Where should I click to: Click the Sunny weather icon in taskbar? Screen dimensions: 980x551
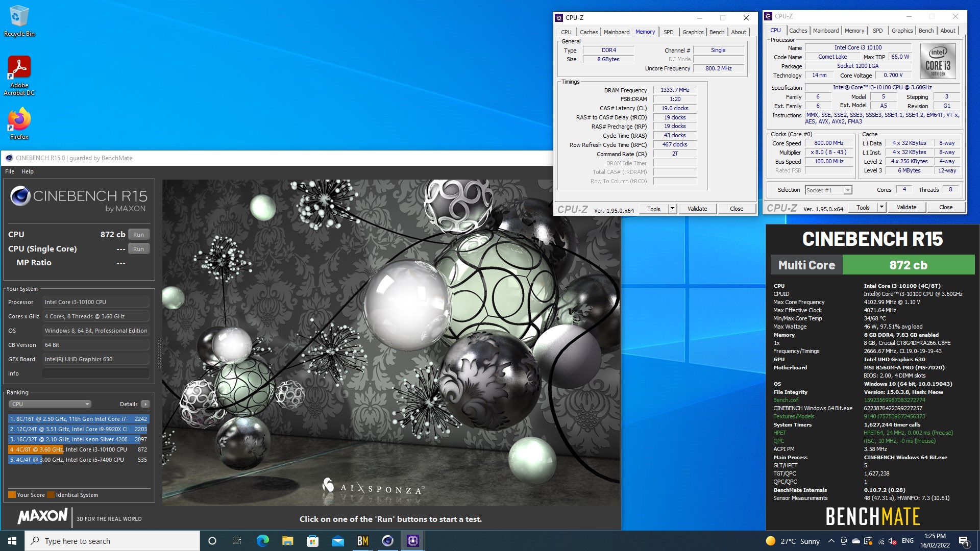click(771, 541)
